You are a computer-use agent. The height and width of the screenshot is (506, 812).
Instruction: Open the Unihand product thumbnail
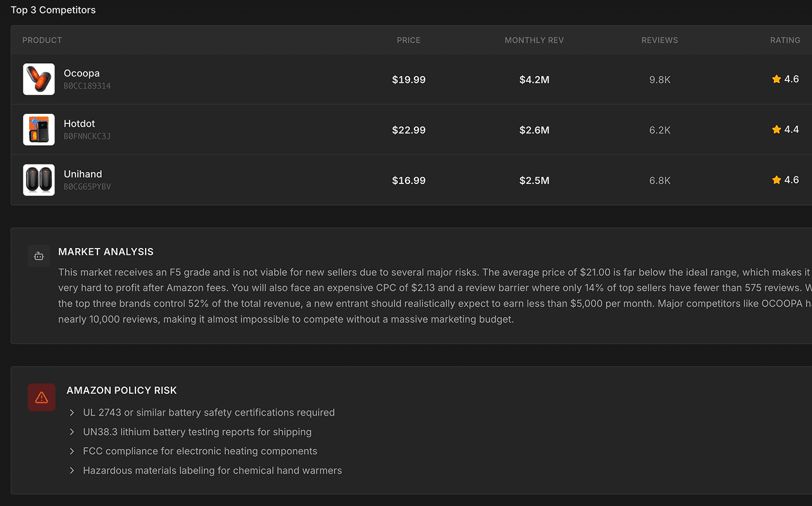[39, 180]
